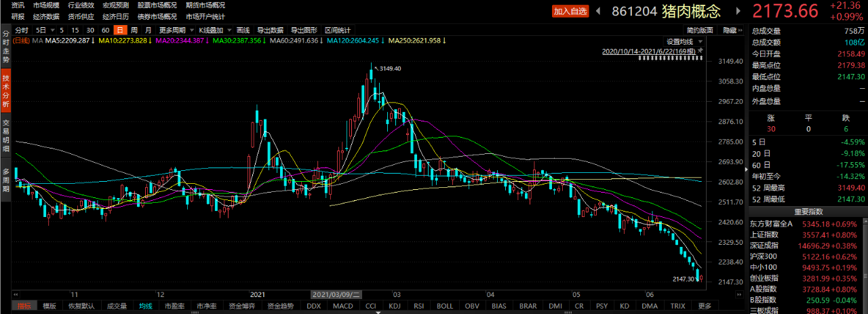Expand the 更多周期 dropdown

point(175,31)
